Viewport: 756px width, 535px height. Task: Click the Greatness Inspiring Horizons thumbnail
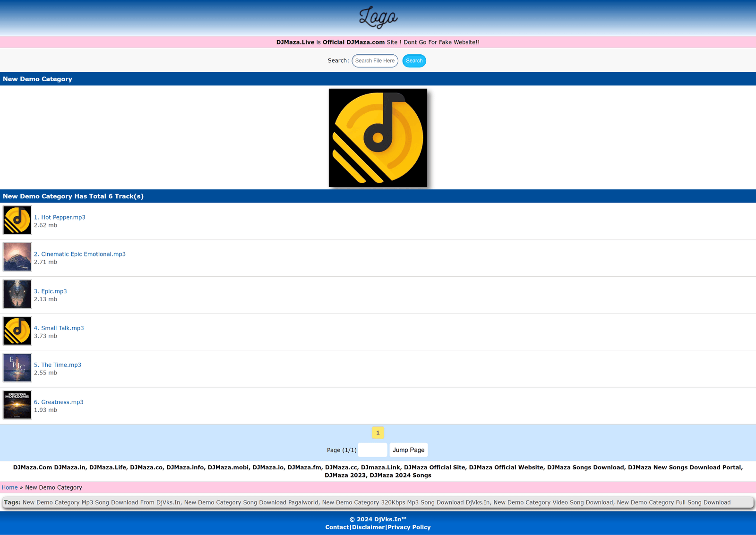point(17,405)
